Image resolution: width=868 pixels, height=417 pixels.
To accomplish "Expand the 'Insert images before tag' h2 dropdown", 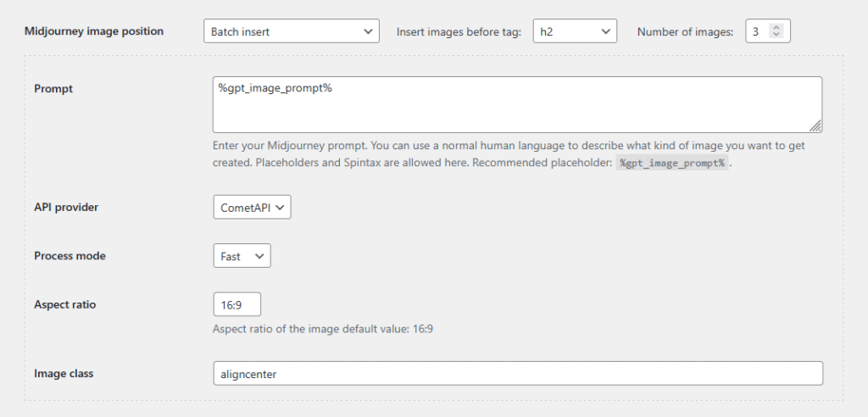I will click(x=574, y=32).
